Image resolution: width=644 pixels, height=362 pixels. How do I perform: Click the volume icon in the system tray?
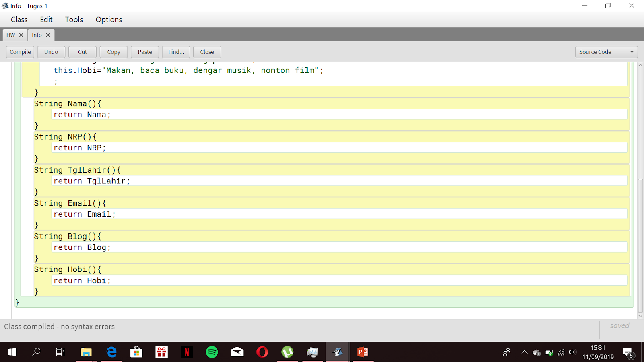(x=572, y=352)
